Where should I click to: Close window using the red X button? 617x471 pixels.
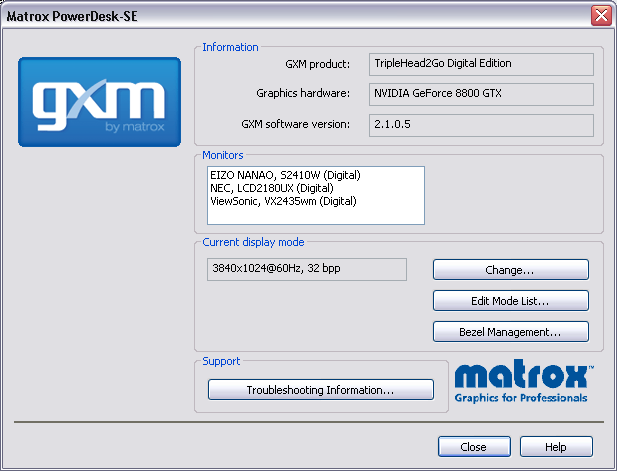tap(601, 16)
